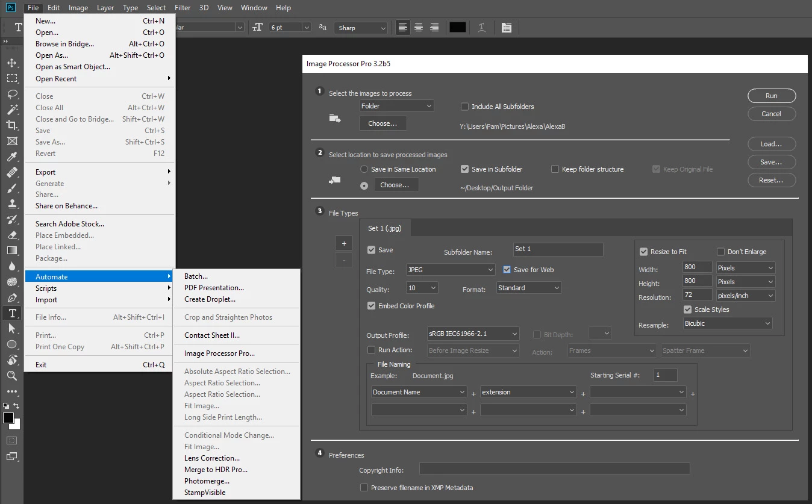Toggle the Save for Web checkbox
812x504 pixels.
[x=507, y=270]
